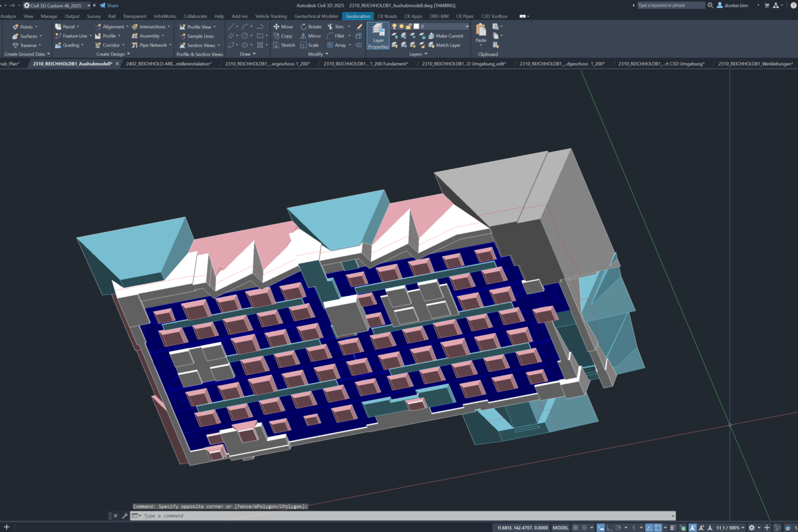Toggle the layer lock padlock icon
The image size is (798, 532).
(409, 27)
